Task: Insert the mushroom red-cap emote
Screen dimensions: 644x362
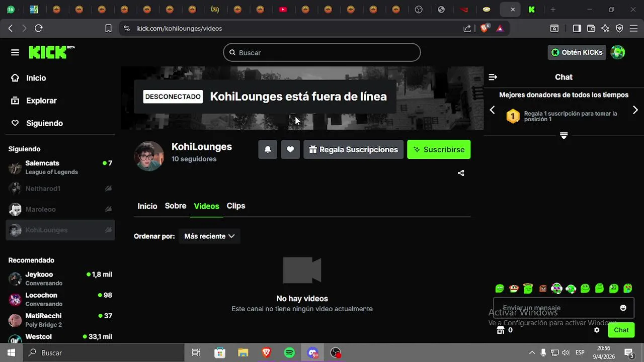Action: (x=514, y=289)
